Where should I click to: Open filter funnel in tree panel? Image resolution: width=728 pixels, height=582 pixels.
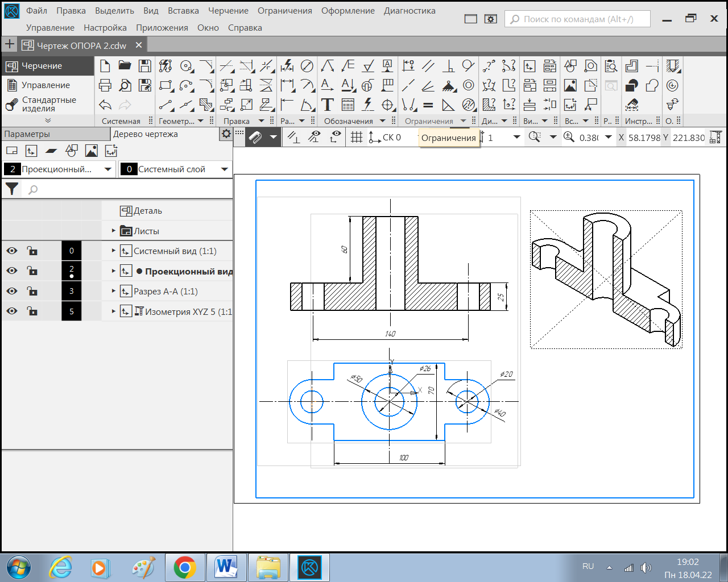coord(11,189)
